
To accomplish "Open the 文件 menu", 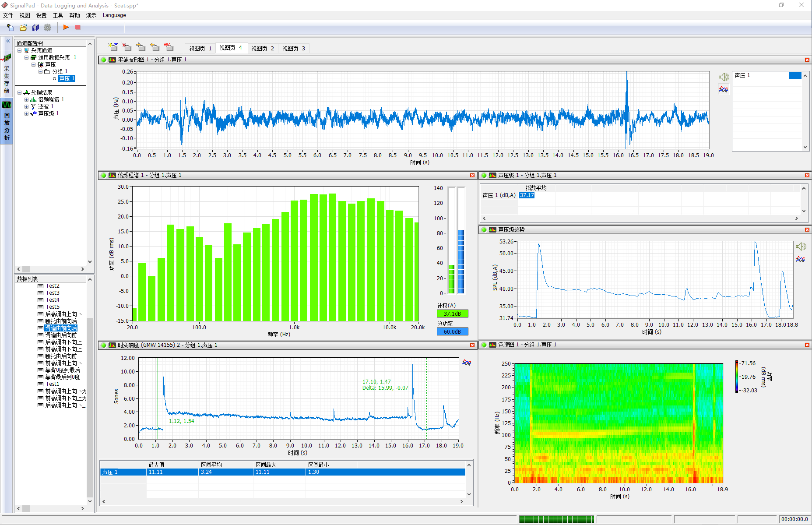I will click(x=8, y=15).
